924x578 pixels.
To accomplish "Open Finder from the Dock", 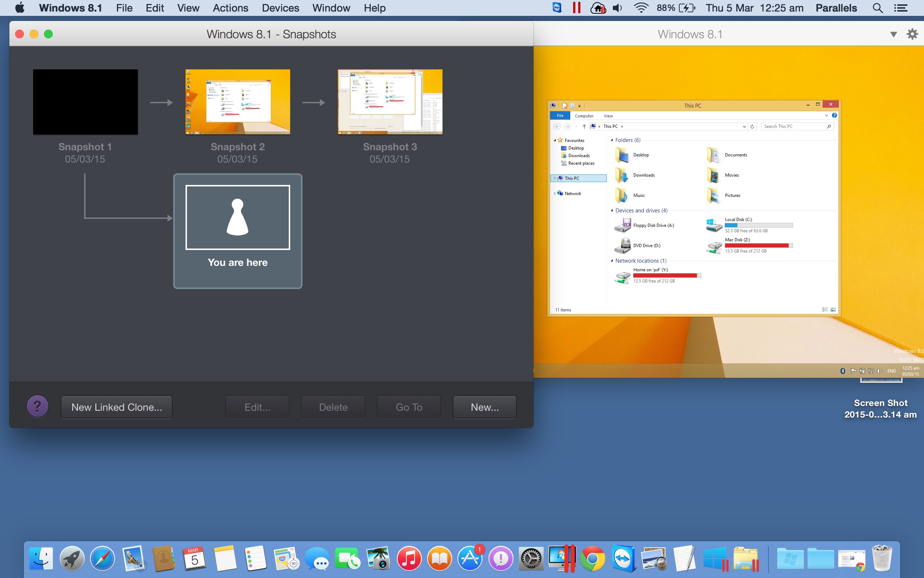I will 41,558.
